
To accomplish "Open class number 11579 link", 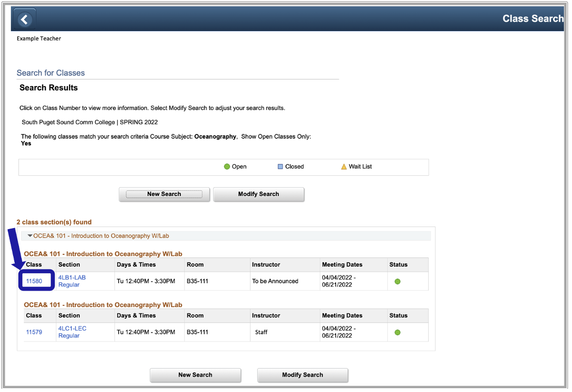I will [x=35, y=332].
